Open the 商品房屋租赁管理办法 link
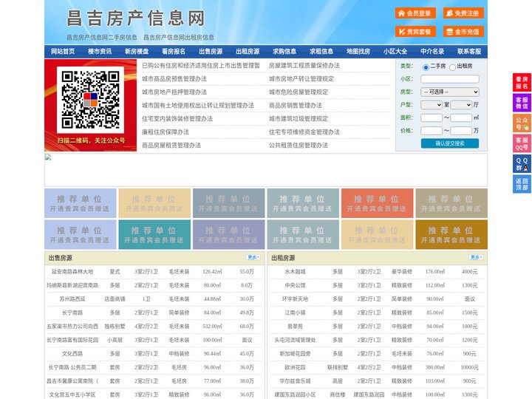532x399 pixels. coord(171,146)
